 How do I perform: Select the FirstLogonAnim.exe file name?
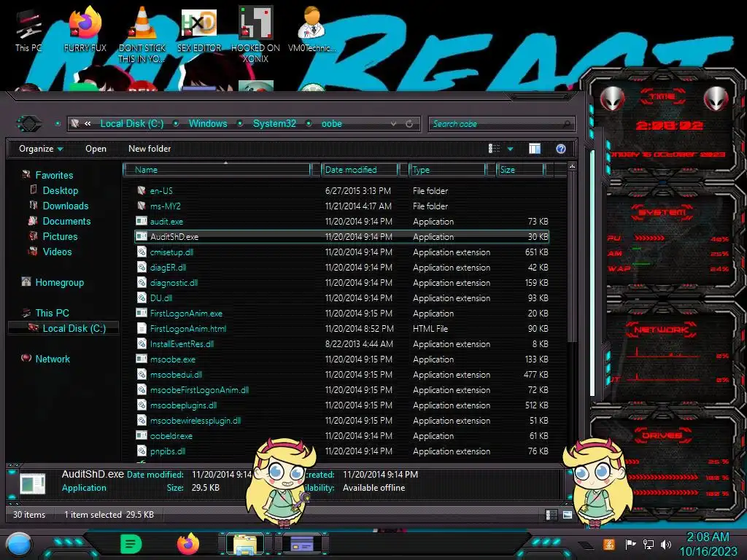[186, 314]
